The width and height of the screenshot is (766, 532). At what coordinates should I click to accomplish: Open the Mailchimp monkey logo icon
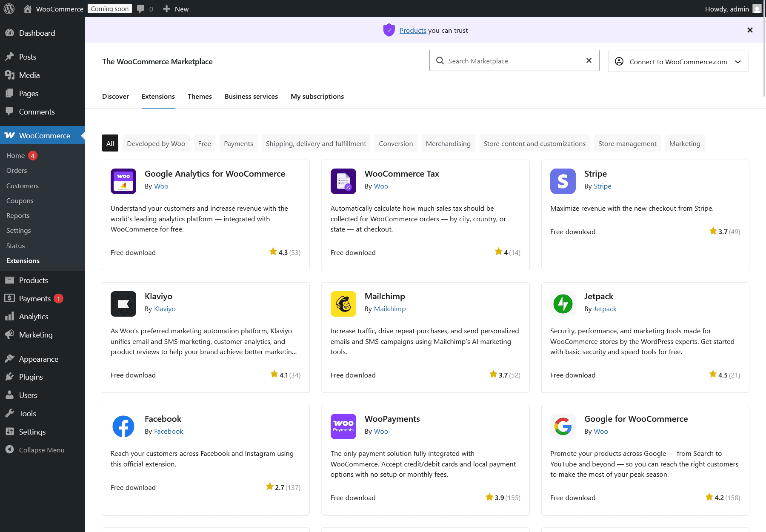[x=343, y=304]
